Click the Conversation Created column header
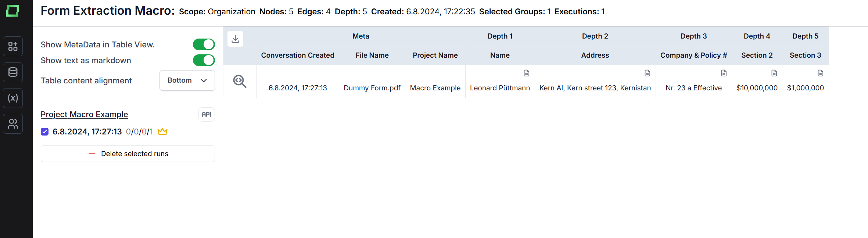868x238 pixels. tap(297, 55)
